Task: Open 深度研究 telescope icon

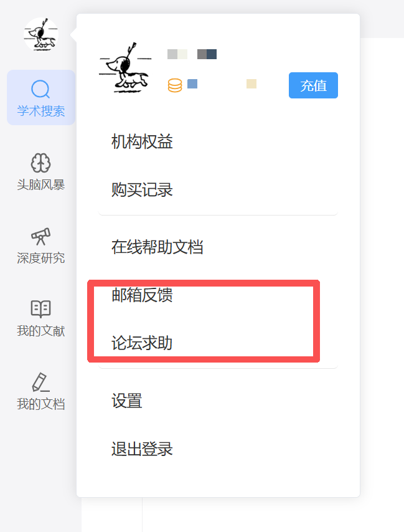Action: pos(40,237)
